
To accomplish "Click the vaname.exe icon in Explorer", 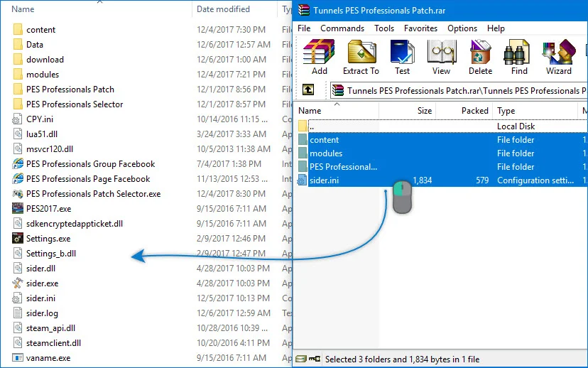I will (18, 357).
